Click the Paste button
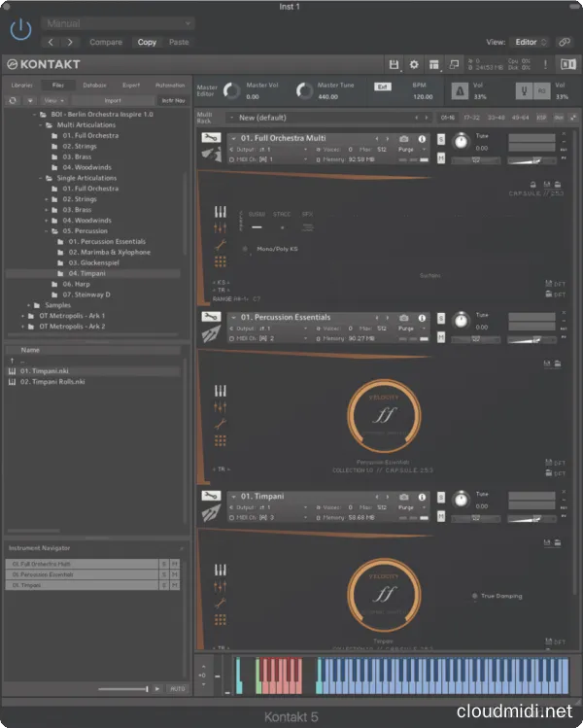583x728 pixels. point(179,42)
